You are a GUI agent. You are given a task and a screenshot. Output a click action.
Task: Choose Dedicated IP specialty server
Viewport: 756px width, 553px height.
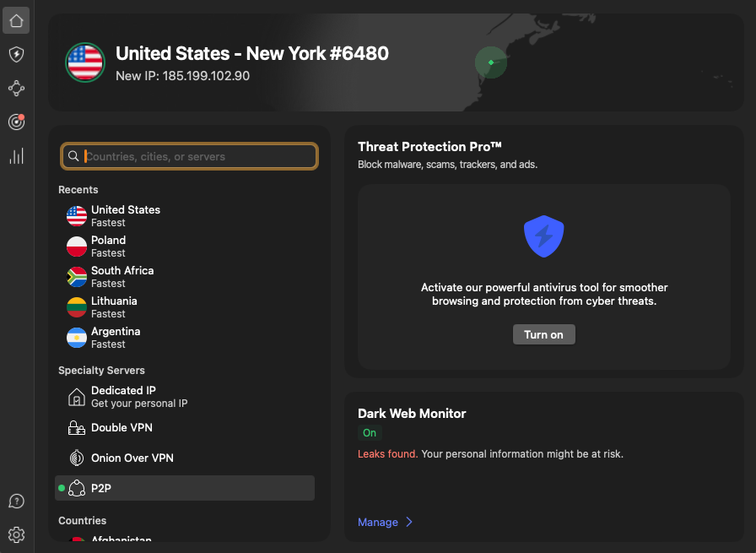point(185,397)
